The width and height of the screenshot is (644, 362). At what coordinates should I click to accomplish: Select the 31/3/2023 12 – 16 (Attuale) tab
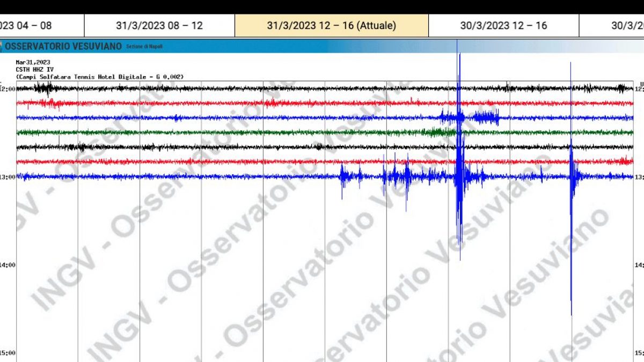pyautogui.click(x=332, y=25)
